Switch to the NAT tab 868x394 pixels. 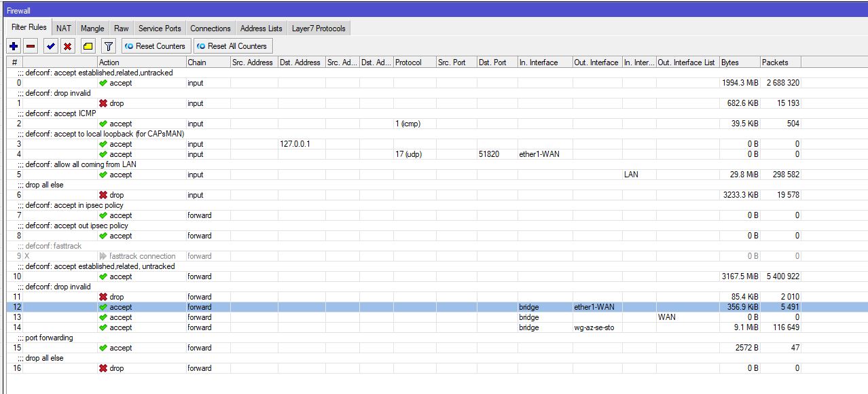pyautogui.click(x=64, y=29)
